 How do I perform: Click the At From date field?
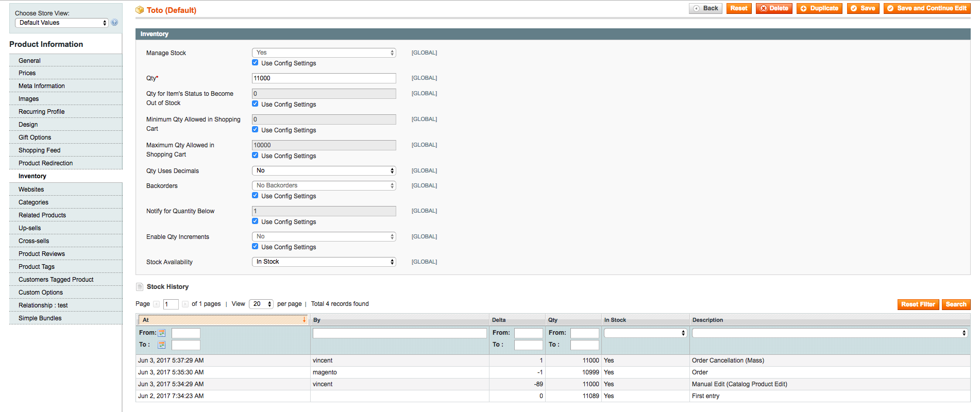point(186,333)
